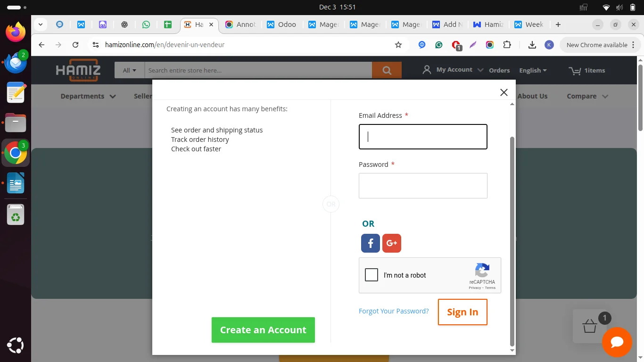
Task: Click inside the Email Address field
Action: pyautogui.click(x=422, y=136)
